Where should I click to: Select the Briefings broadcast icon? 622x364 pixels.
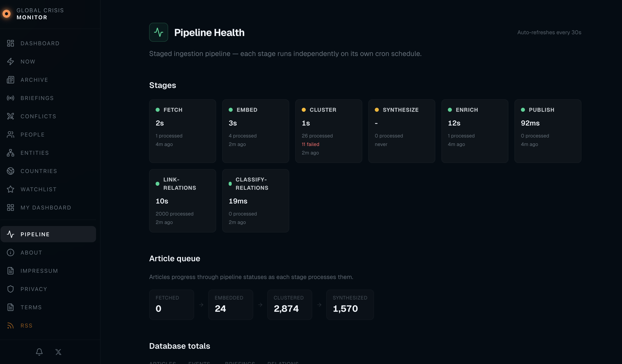[11, 98]
